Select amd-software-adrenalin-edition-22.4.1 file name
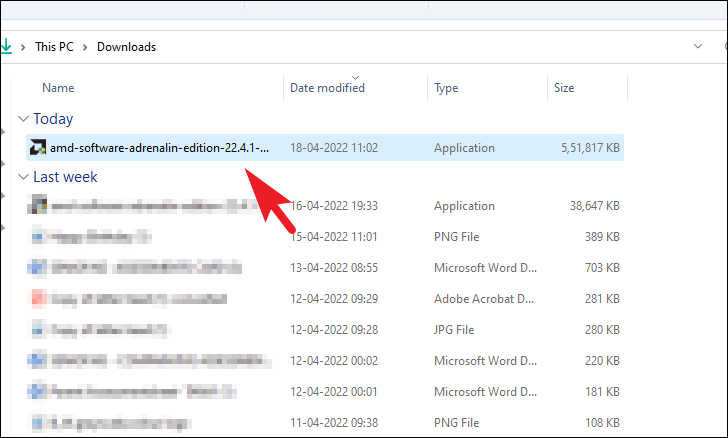 coord(159,148)
